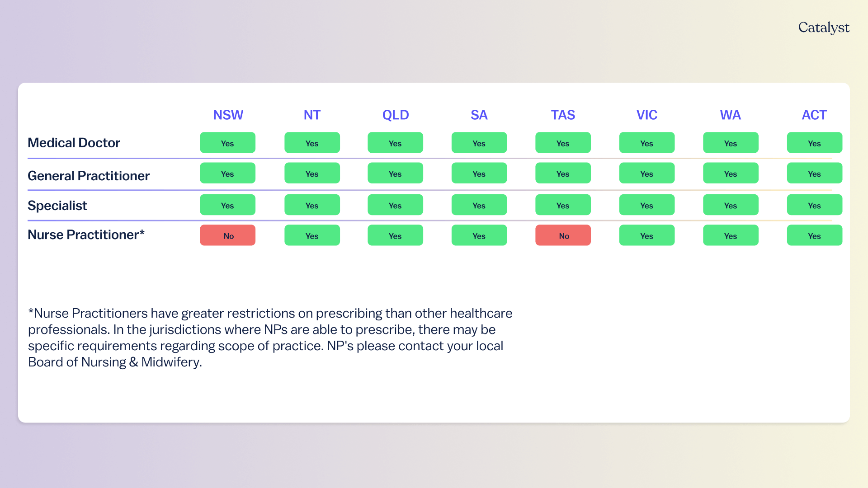Click the NSW column header
Viewport: 868px width, 488px height.
tap(228, 114)
